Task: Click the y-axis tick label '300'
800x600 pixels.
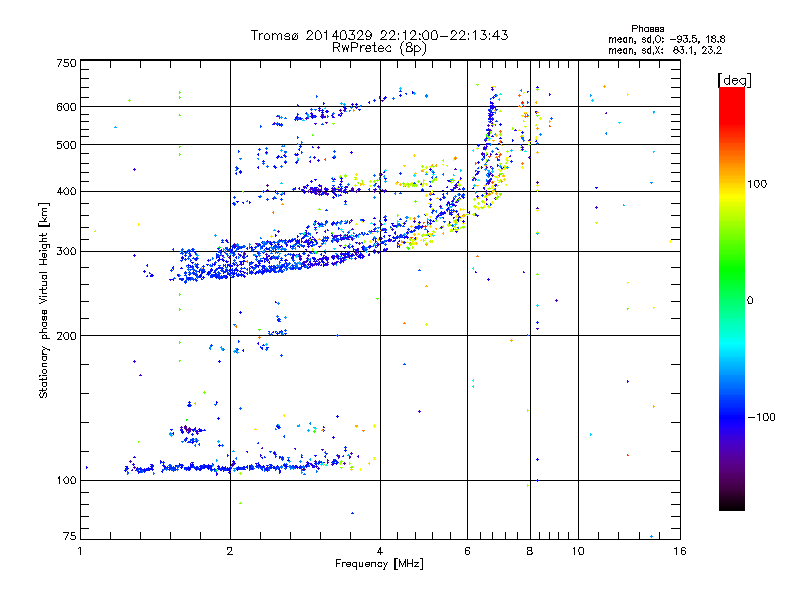Action: pos(67,251)
